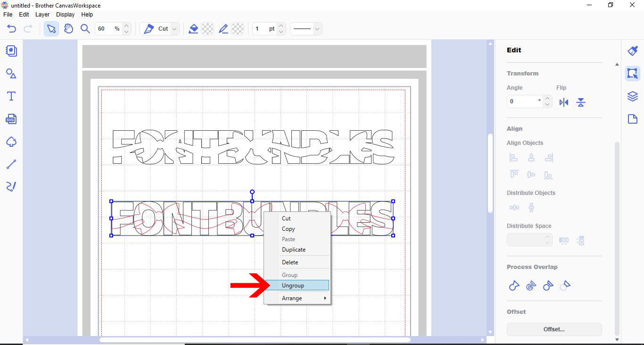Choose Ungroup from context menu
Viewport: 644px width, 345px height.
pos(298,286)
